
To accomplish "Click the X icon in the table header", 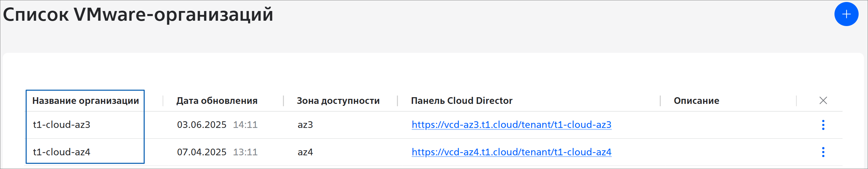I will 823,101.
